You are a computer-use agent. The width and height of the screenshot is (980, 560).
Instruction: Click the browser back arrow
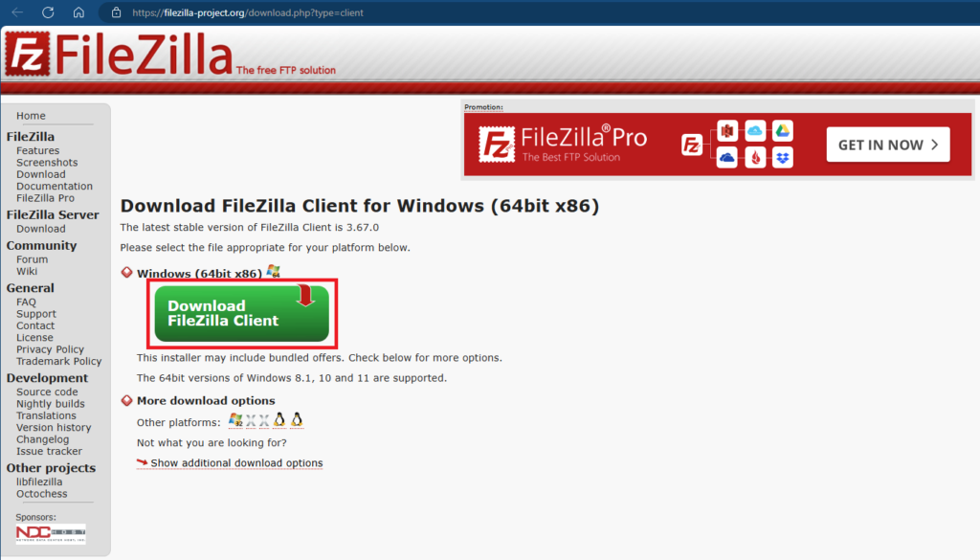tap(17, 11)
